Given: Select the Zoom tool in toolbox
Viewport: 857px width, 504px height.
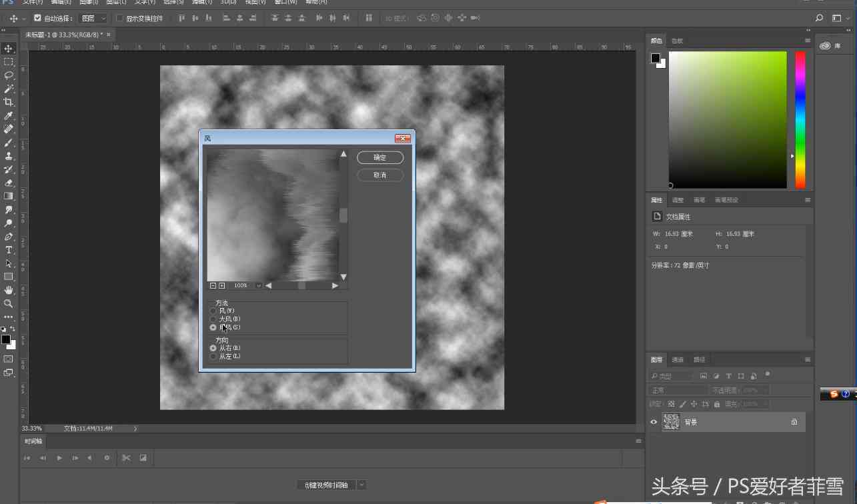Looking at the screenshot, I should coord(9,303).
